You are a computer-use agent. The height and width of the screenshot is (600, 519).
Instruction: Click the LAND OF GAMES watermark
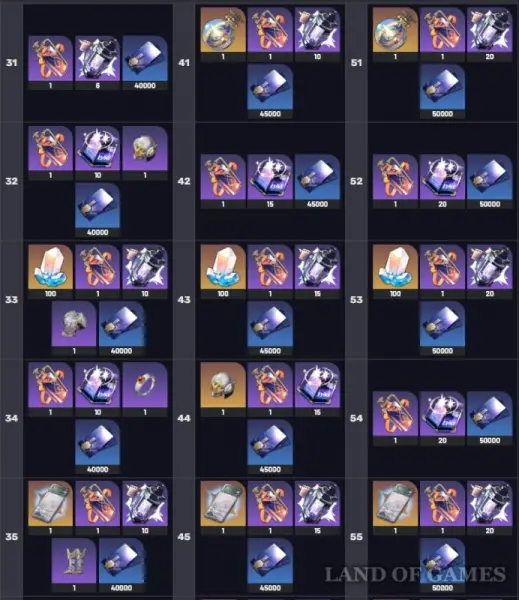415,574
